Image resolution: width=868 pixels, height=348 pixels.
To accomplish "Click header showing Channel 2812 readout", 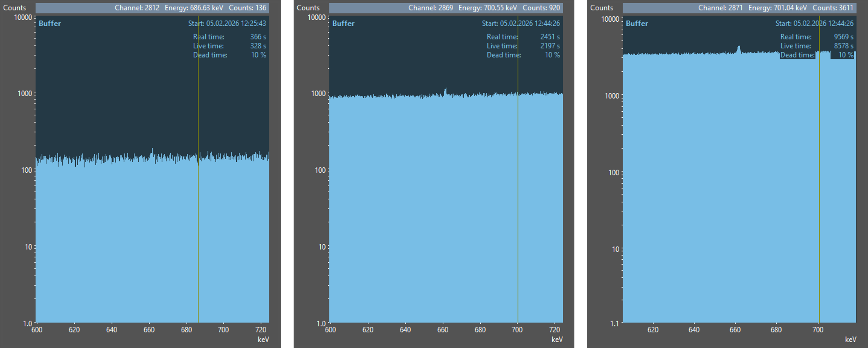I will pyautogui.click(x=137, y=8).
